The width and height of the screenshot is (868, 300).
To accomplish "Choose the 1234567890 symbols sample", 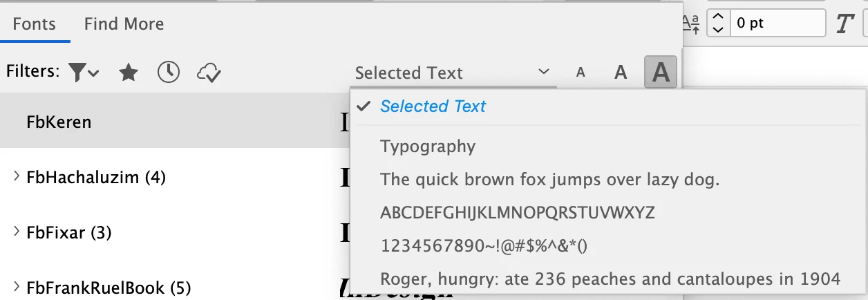I will point(484,246).
